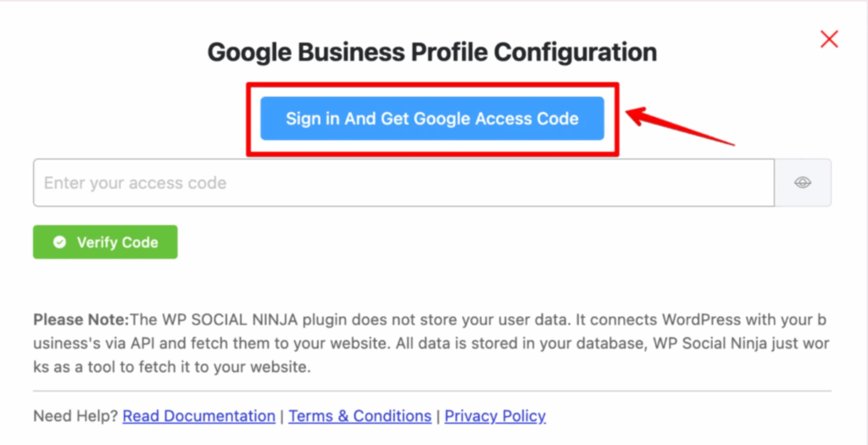Click the Need Help? text
Screen dimensions: 868x445
pos(76,416)
